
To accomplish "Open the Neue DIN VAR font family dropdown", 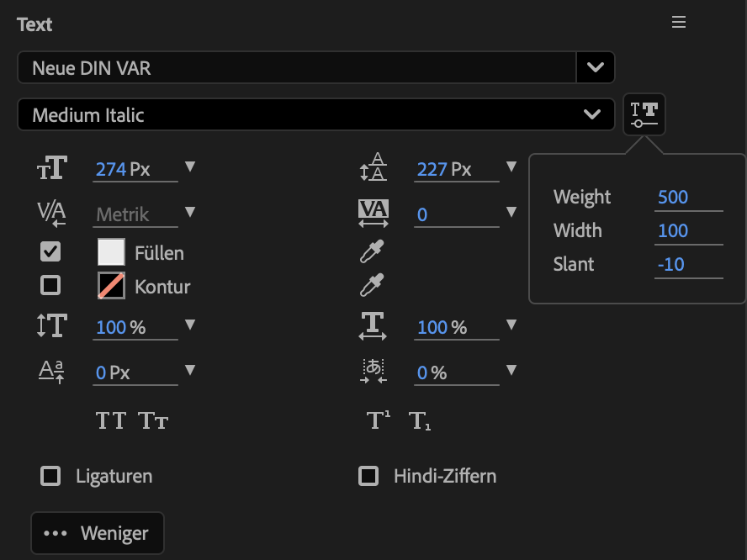I will (596, 67).
